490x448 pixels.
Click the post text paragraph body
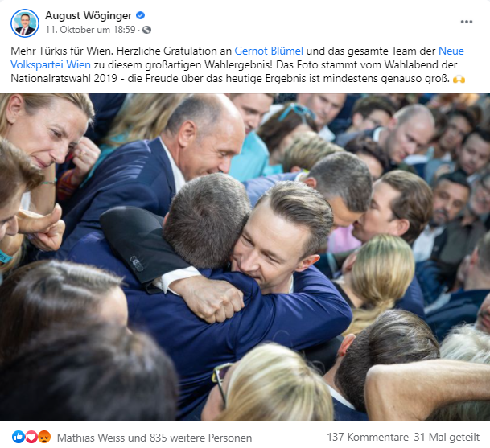point(238,64)
